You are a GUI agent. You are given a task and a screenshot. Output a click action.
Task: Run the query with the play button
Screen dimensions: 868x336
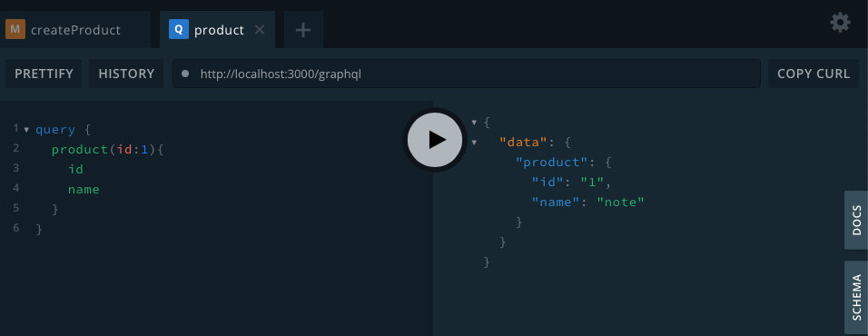coord(435,140)
